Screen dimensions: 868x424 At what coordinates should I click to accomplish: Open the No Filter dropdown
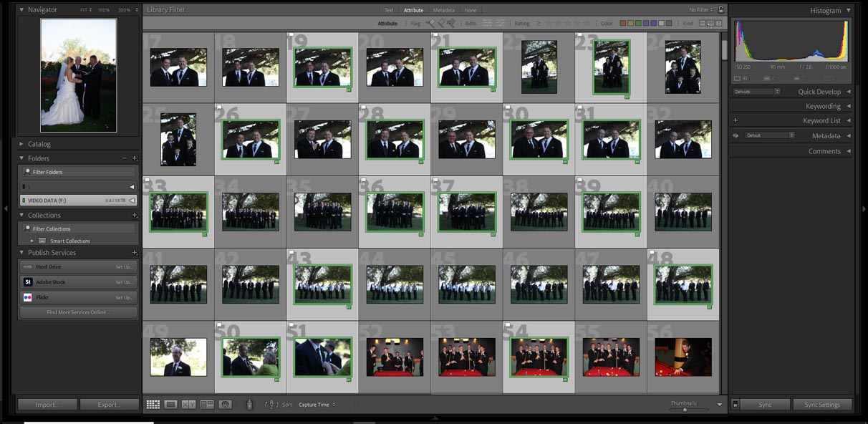point(700,9)
